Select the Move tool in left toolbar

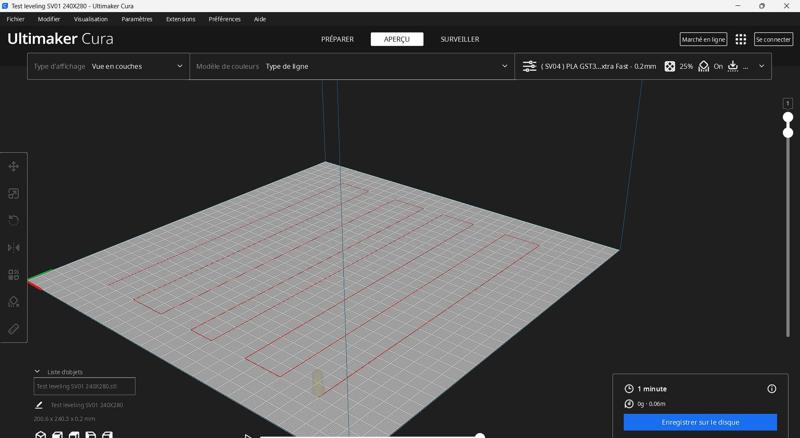[14, 166]
